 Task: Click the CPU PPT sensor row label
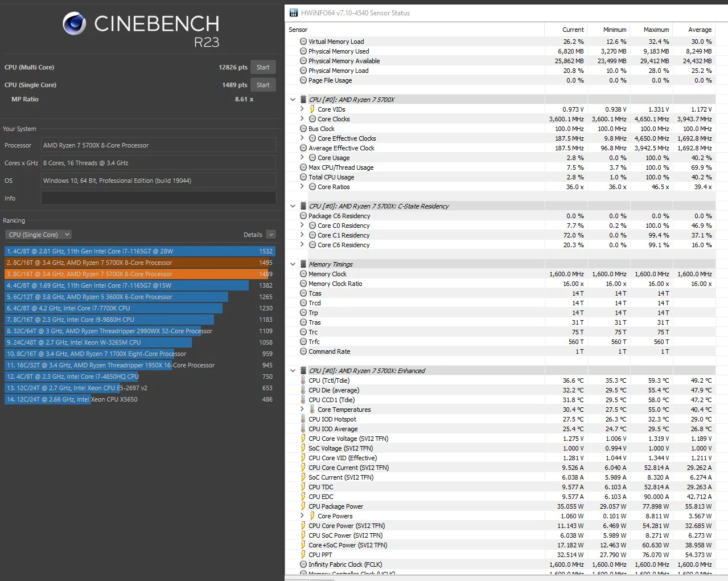click(320, 555)
